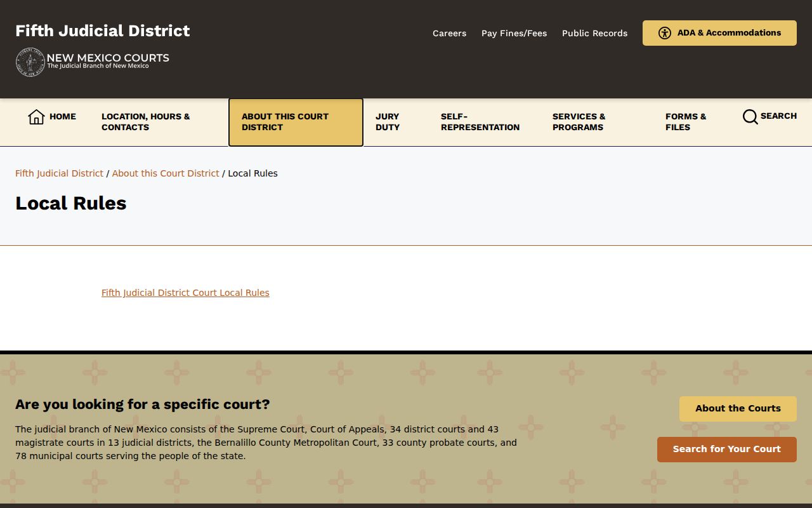This screenshot has height=508, width=812.
Task: Click the Search for Your Court button
Action: [727, 450]
